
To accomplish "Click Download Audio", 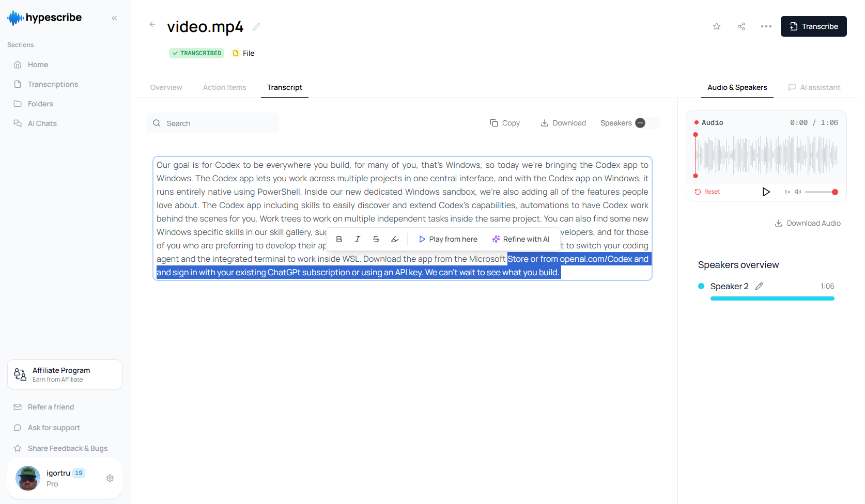I will click(808, 223).
